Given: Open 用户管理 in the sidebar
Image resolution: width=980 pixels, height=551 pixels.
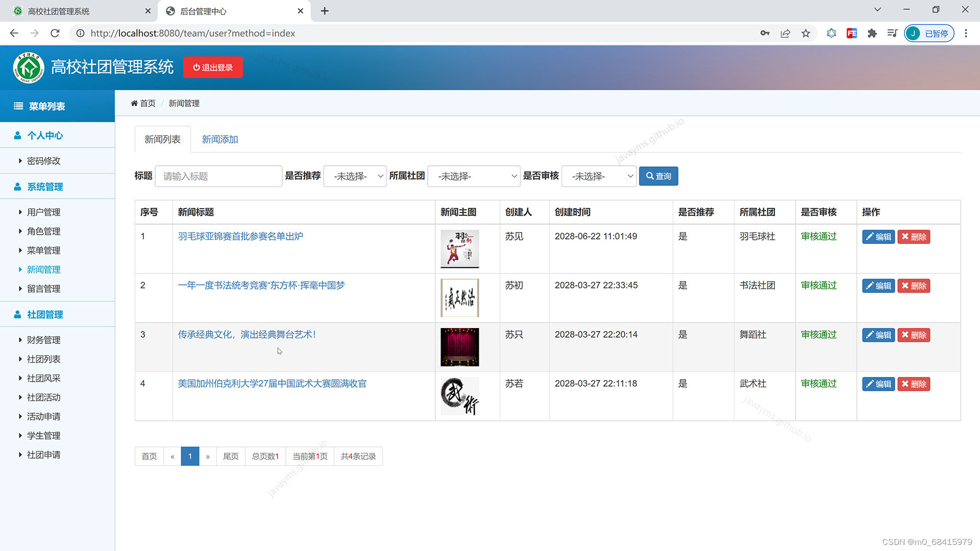Looking at the screenshot, I should 43,212.
